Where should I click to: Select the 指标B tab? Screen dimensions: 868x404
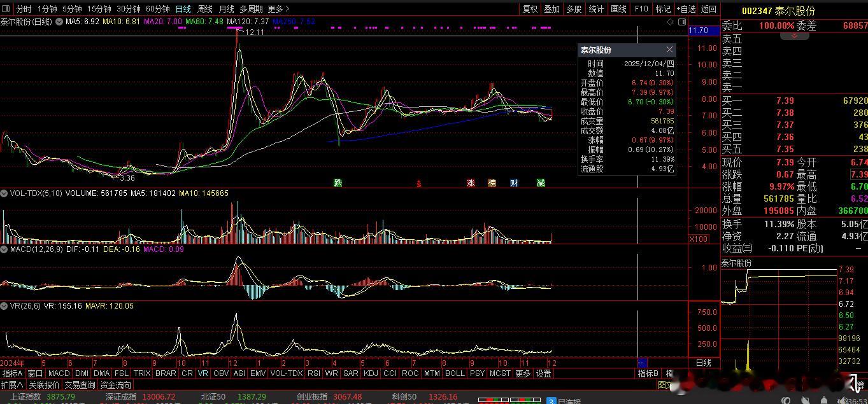point(648,373)
